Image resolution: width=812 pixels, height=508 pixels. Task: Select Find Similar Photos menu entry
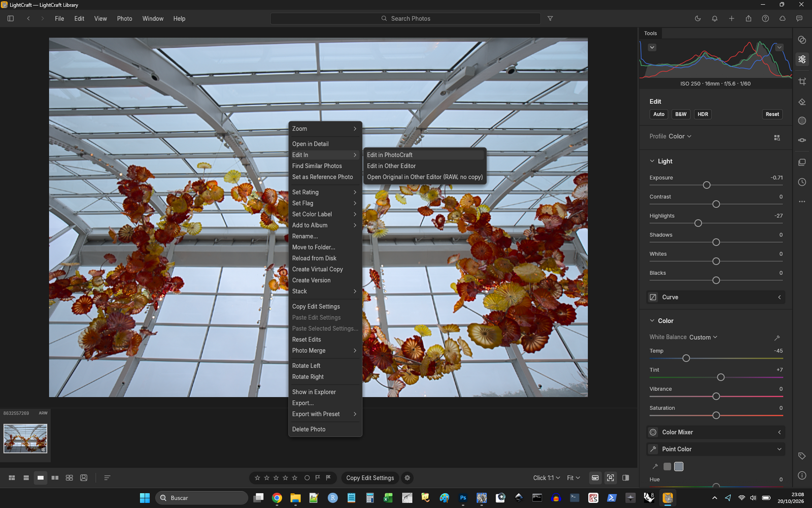(x=325, y=166)
